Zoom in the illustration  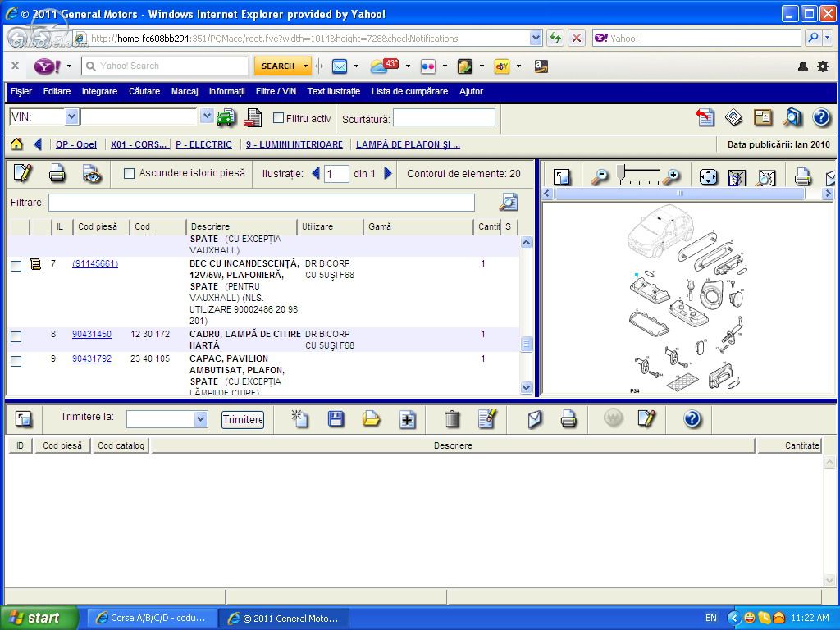(671, 176)
